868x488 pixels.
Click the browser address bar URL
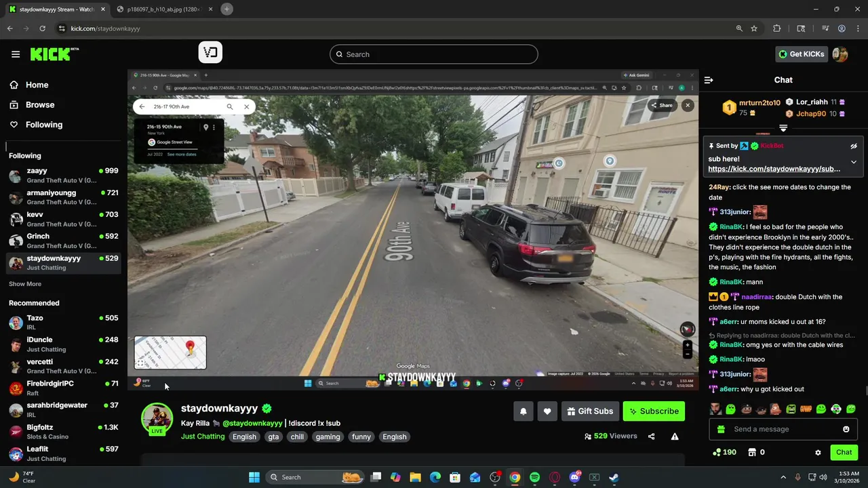(x=105, y=28)
